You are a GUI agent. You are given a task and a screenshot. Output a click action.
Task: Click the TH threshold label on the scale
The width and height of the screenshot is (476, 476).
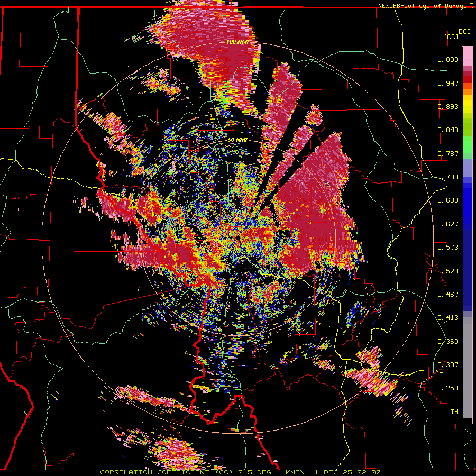454,412
